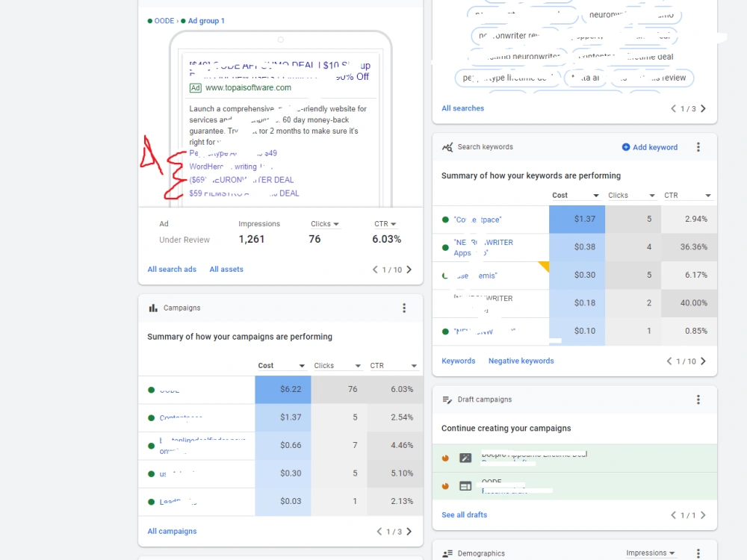Image resolution: width=747 pixels, height=560 pixels.
Task: Click the 4.46% CTR campaign cell
Action: (x=395, y=446)
